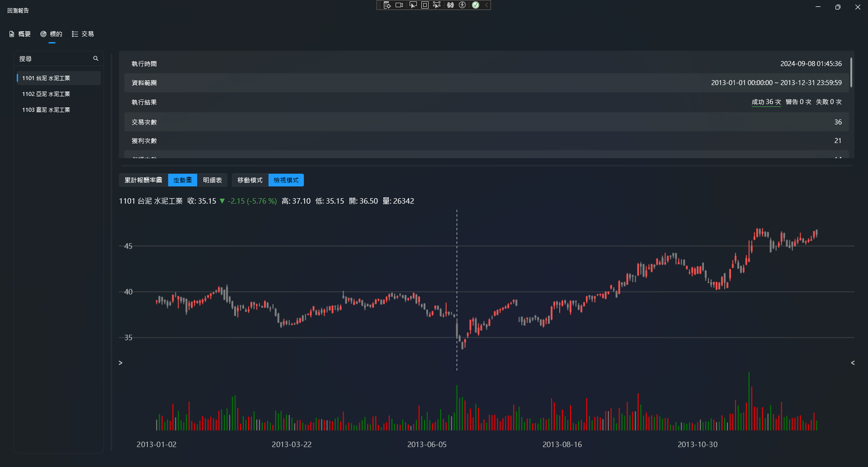Click the display layout adorners square icon

[x=425, y=5]
